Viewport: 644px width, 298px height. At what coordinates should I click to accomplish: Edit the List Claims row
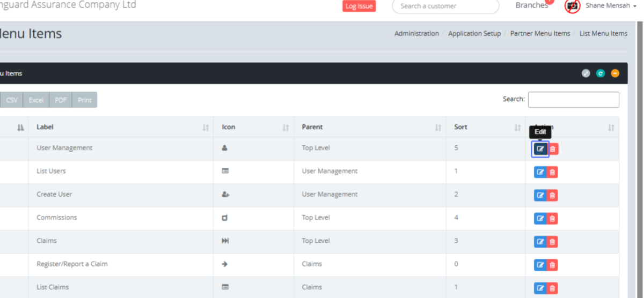coord(540,288)
